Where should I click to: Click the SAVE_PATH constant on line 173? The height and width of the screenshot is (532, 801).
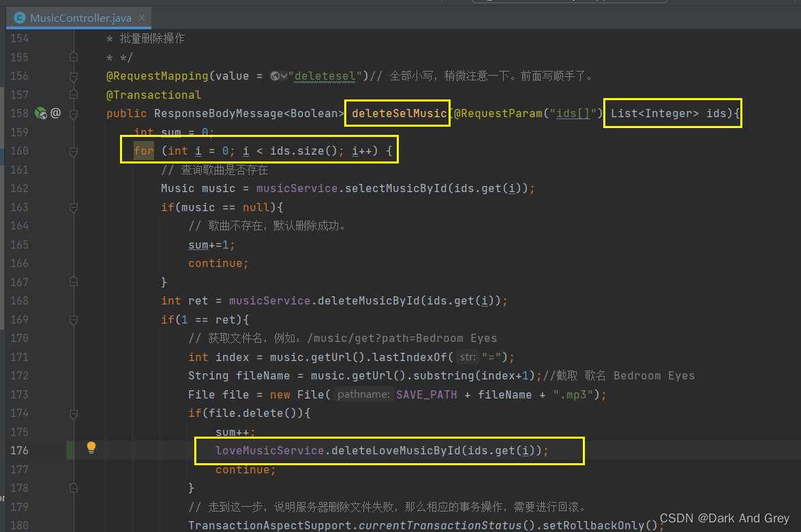[x=427, y=394]
